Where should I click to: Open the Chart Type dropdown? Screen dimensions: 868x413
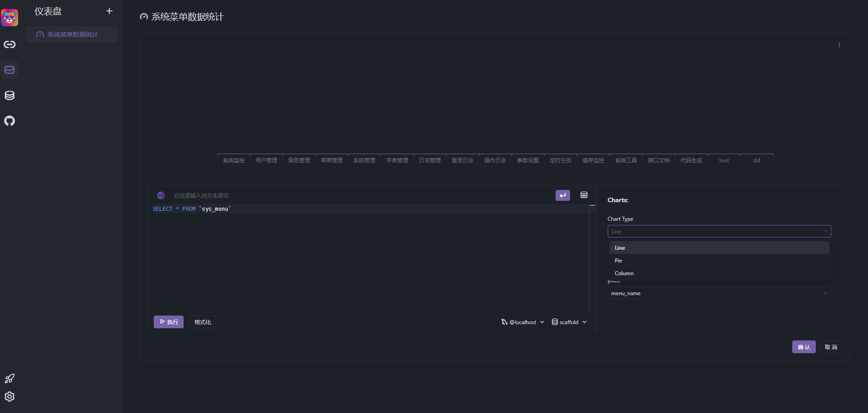pos(719,232)
